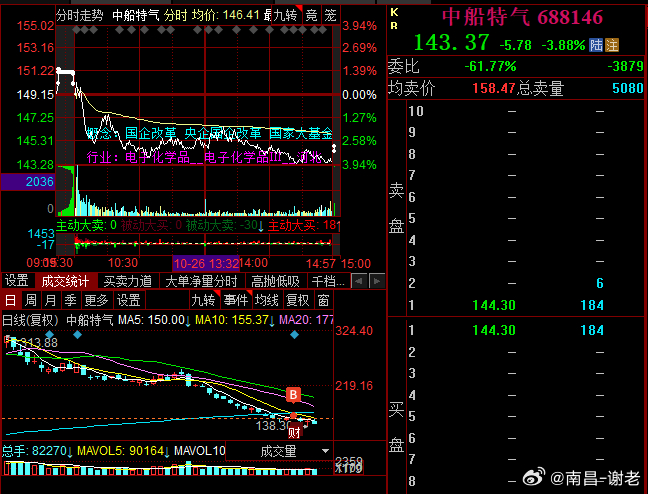648x494 pixels.
Task: Toggle 均线 moving averages display
Action: point(267,300)
